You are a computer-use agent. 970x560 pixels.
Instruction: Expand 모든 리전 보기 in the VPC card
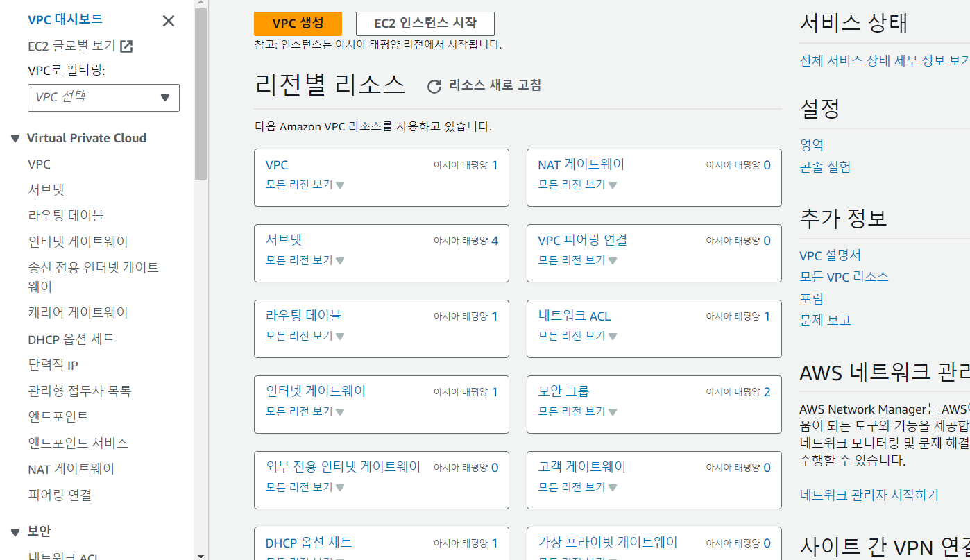click(305, 185)
